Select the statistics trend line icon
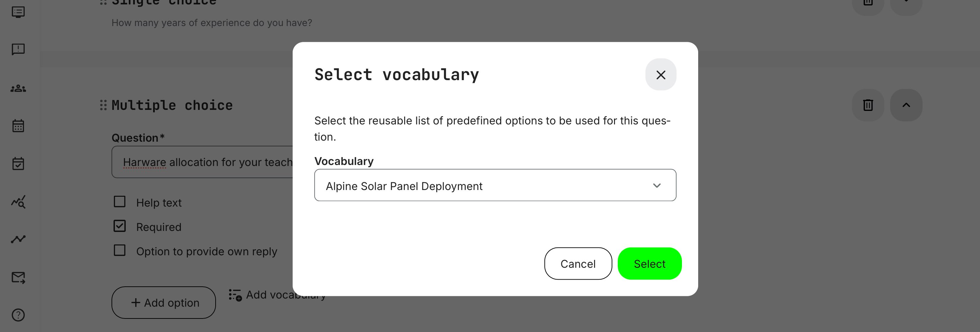 click(18, 239)
